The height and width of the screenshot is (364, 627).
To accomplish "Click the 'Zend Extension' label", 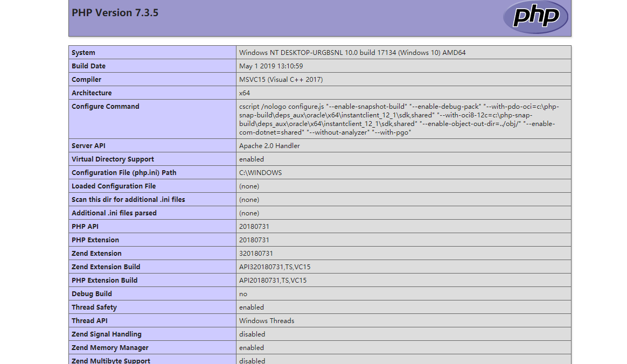I will coord(96,253).
